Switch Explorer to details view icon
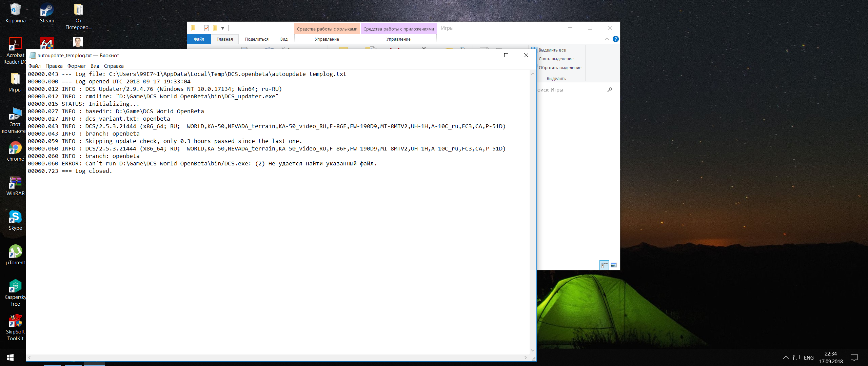Image resolution: width=868 pixels, height=366 pixels. pyautogui.click(x=604, y=265)
